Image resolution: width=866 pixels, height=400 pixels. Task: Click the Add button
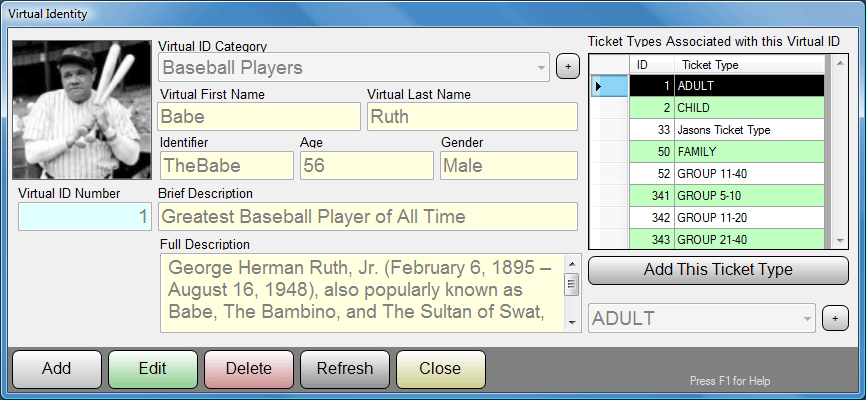[57, 369]
